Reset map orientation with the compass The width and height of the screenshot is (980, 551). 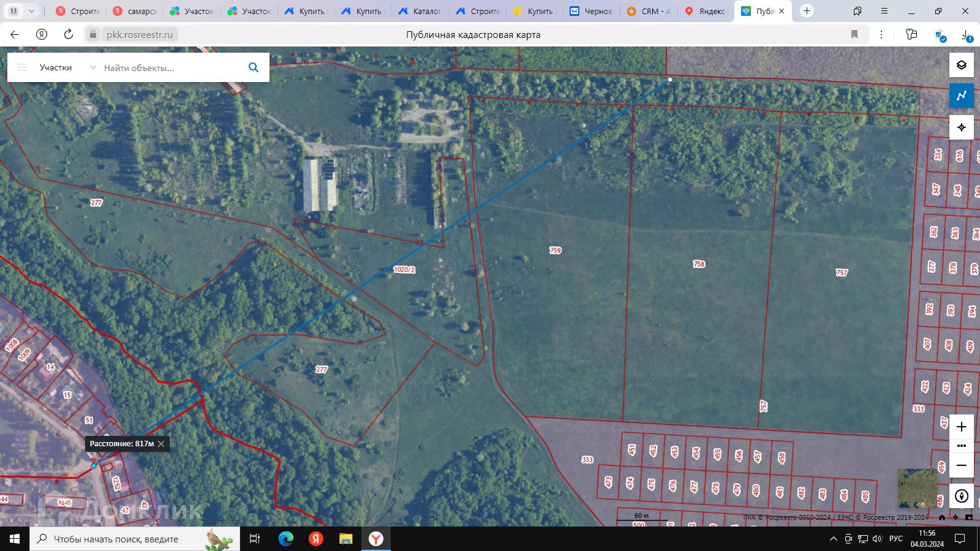point(961,496)
